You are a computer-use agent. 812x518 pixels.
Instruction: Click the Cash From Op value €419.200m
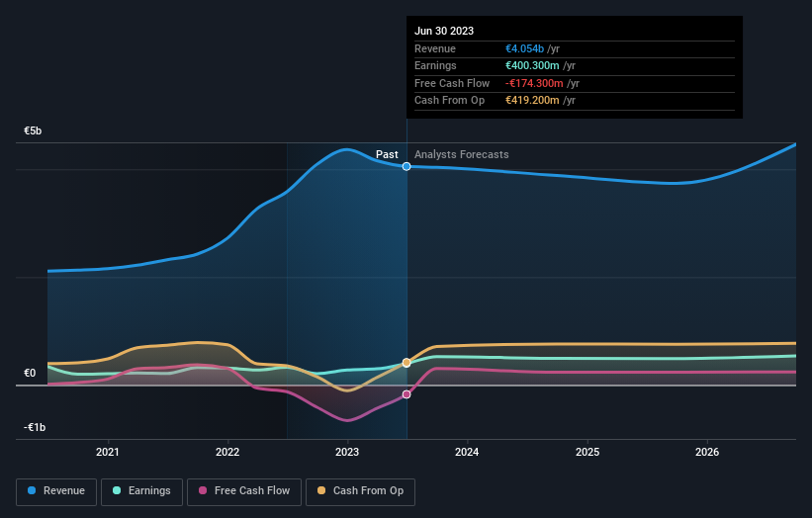[532, 100]
